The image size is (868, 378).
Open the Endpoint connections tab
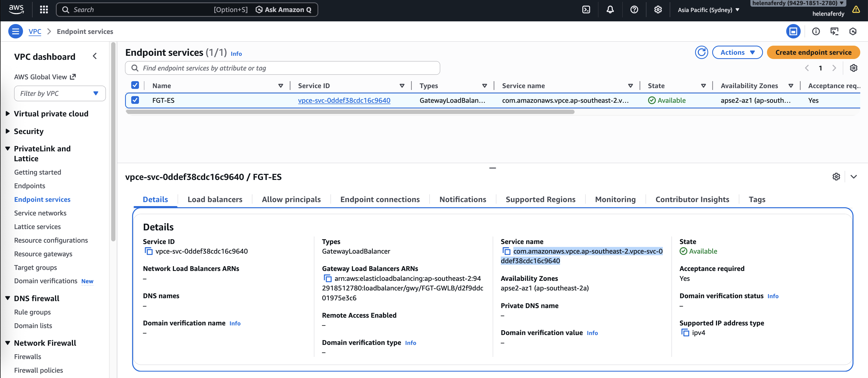pos(380,199)
